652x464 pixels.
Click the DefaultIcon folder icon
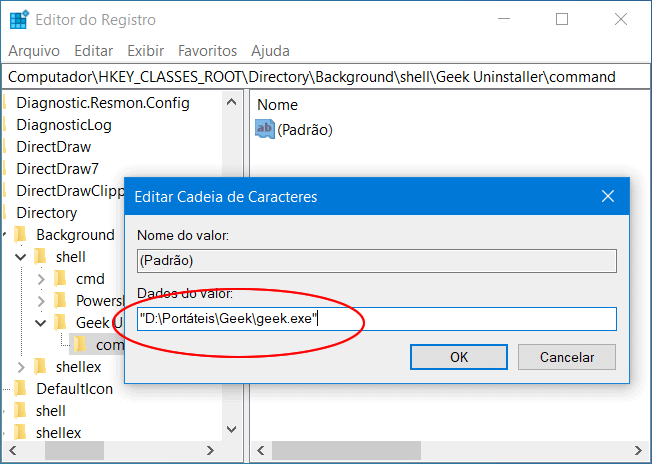[21, 389]
